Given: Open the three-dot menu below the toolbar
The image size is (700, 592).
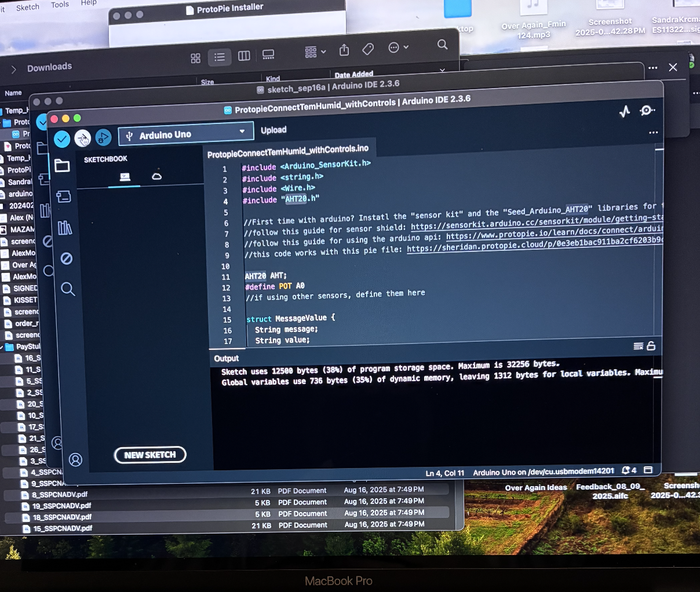Looking at the screenshot, I should point(654,133).
